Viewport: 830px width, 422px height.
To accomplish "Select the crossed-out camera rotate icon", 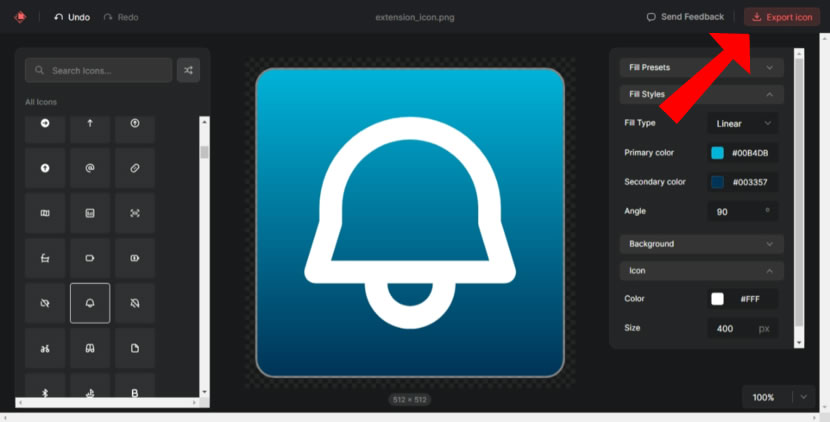I will 45,303.
